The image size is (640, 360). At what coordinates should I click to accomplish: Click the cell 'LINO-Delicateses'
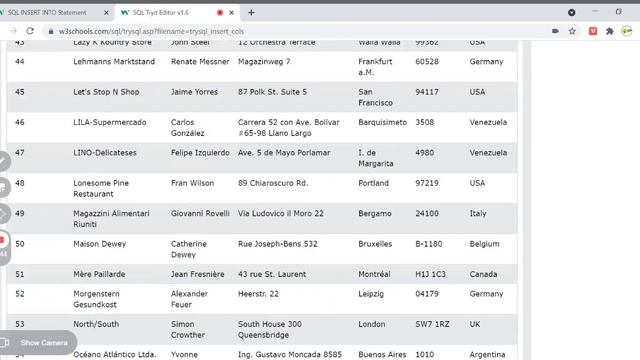point(105,153)
